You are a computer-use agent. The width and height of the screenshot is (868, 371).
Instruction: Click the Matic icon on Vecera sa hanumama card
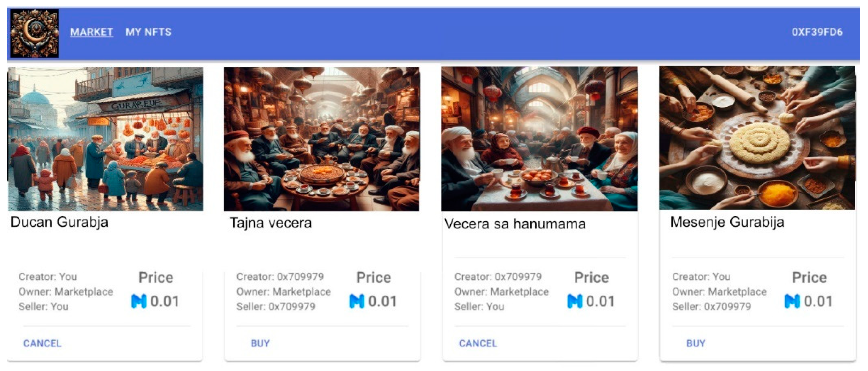[x=575, y=301]
